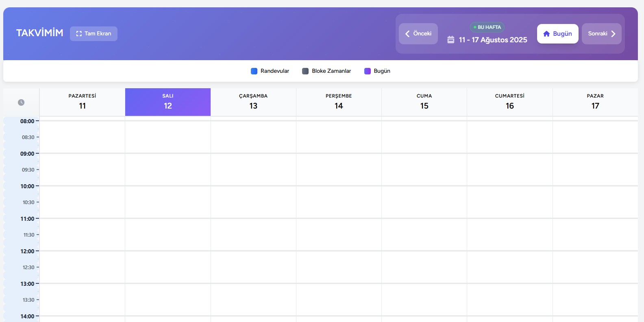This screenshot has width=644, height=322.
Task: Click the green dot in BU HAFTA badge
Action: (x=475, y=27)
